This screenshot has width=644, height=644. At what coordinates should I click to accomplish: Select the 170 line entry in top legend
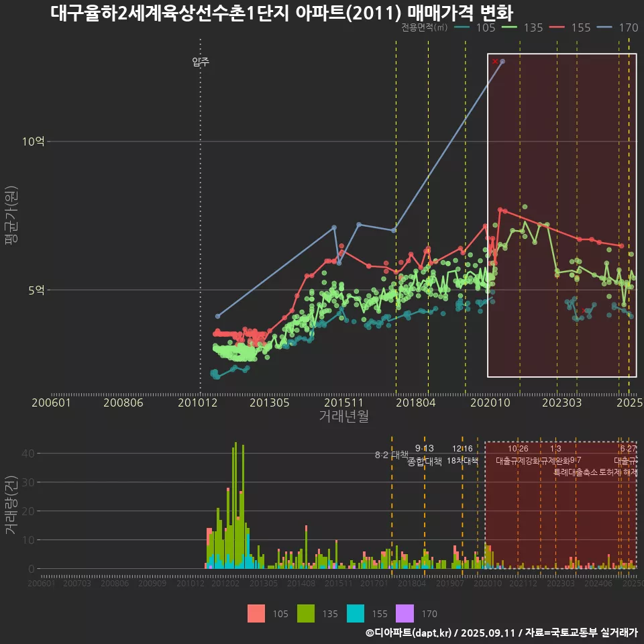618,28
